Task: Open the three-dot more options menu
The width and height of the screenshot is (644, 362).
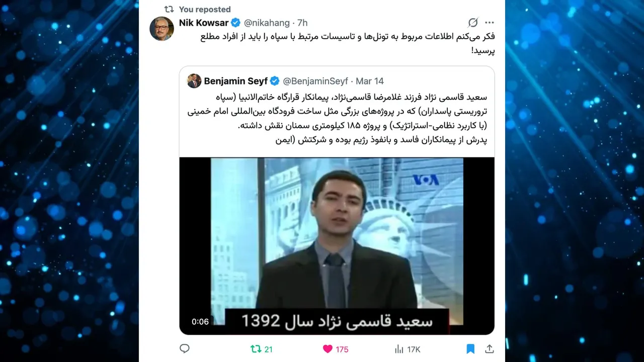Action: pos(489,23)
